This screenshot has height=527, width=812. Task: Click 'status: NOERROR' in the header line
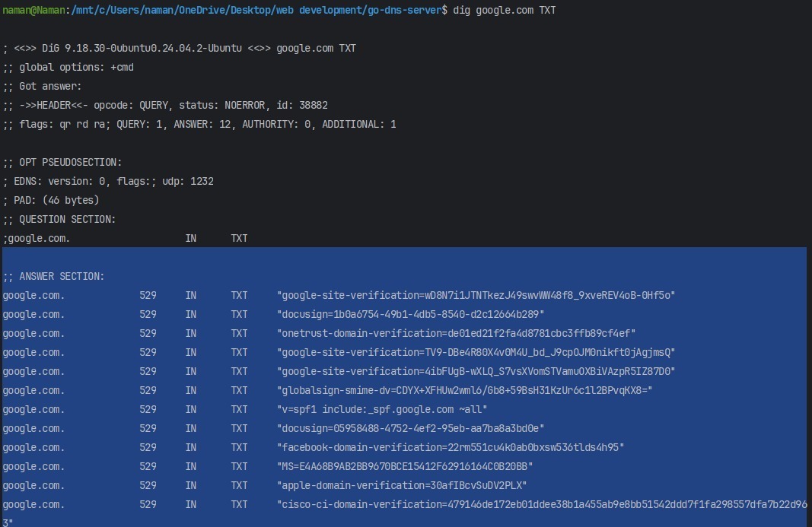point(223,105)
